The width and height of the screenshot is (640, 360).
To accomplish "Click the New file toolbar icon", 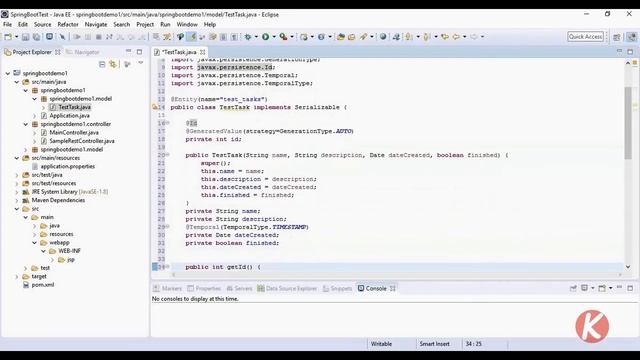I will pyautogui.click(x=8, y=37).
